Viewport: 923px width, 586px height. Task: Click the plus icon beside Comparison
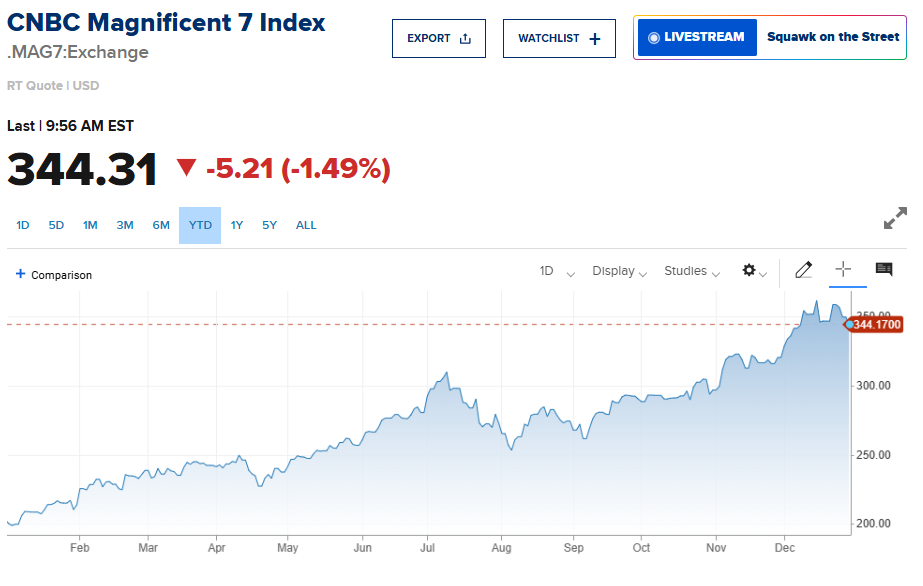point(20,274)
